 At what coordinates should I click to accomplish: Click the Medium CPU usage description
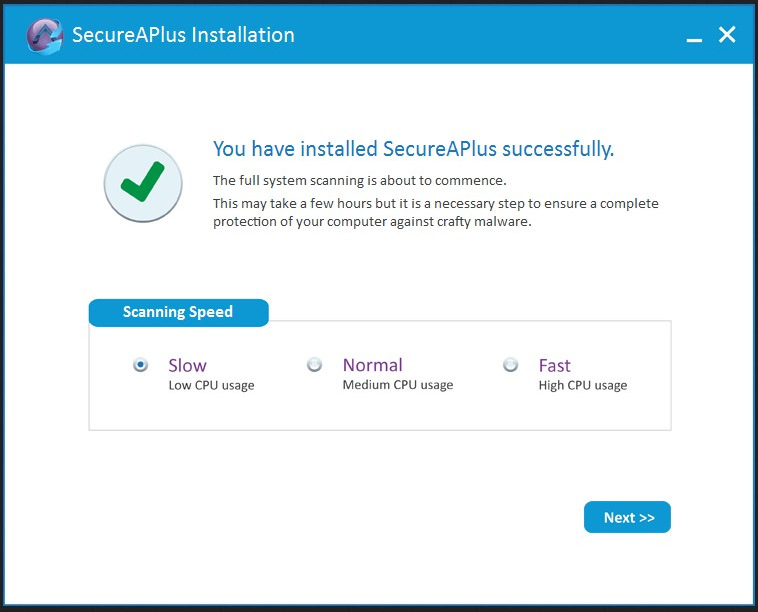tap(398, 385)
